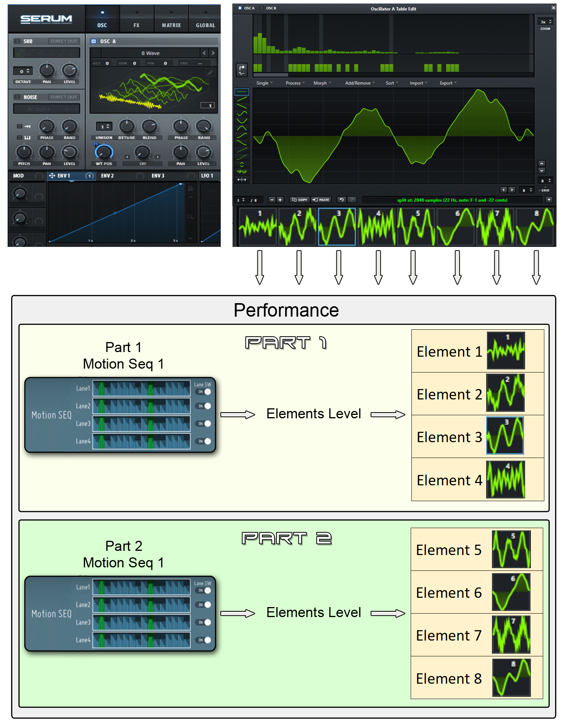
Task: Click the horizontal stretch arrows tool
Action: tap(242, 179)
